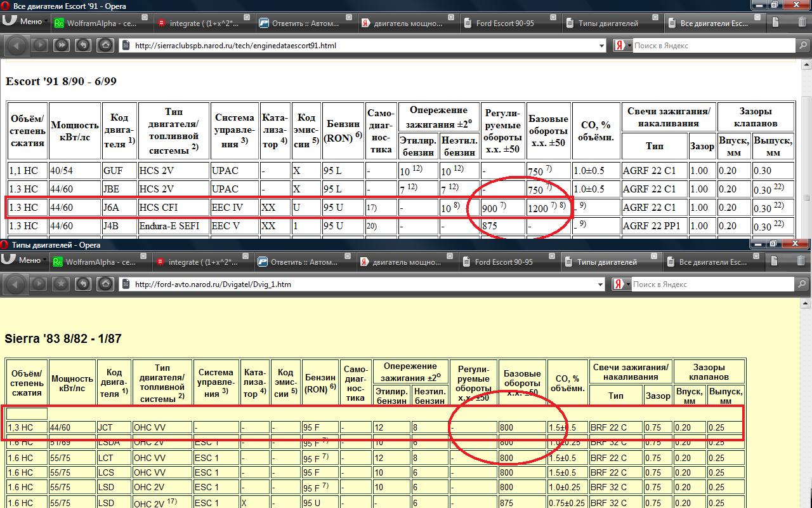Viewport: 812px width, 508px height.
Task: Open closed tabs trash in Escort '91 window
Action: [x=802, y=23]
